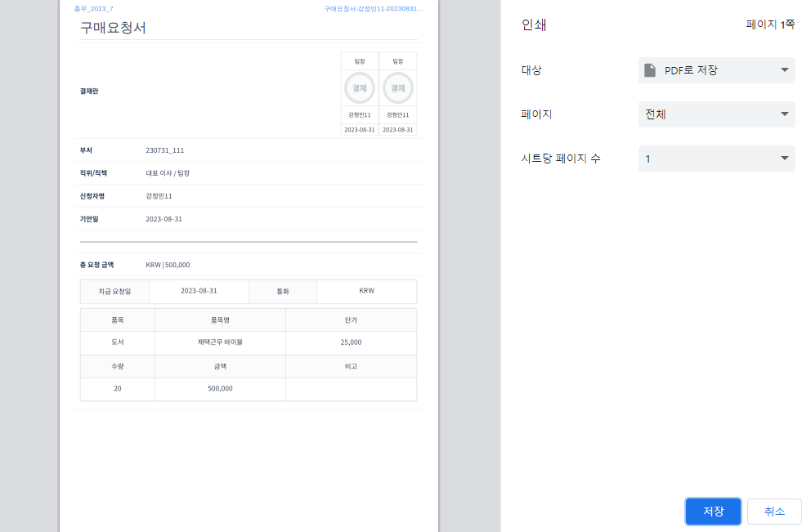Image resolution: width=811 pixels, height=532 pixels.
Task: Click the 취소 button
Action: (774, 512)
